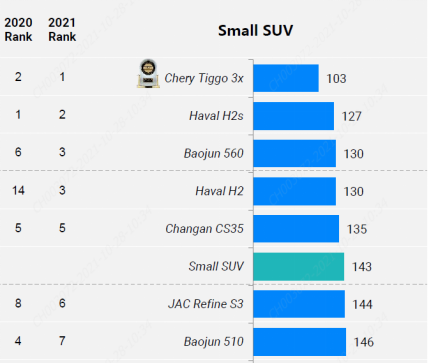Viewport: 431px width, 364px height.
Task: Click the teal Small SUV average bar
Action: [x=299, y=267]
